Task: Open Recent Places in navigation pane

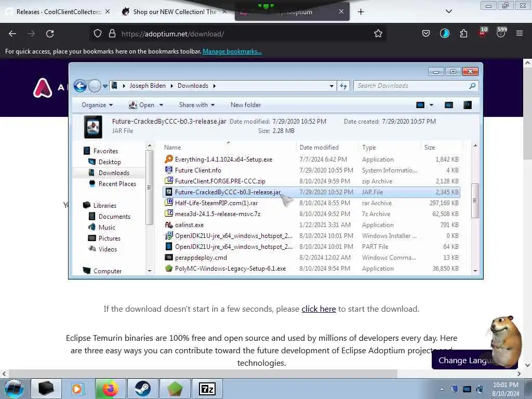Action: (117, 184)
